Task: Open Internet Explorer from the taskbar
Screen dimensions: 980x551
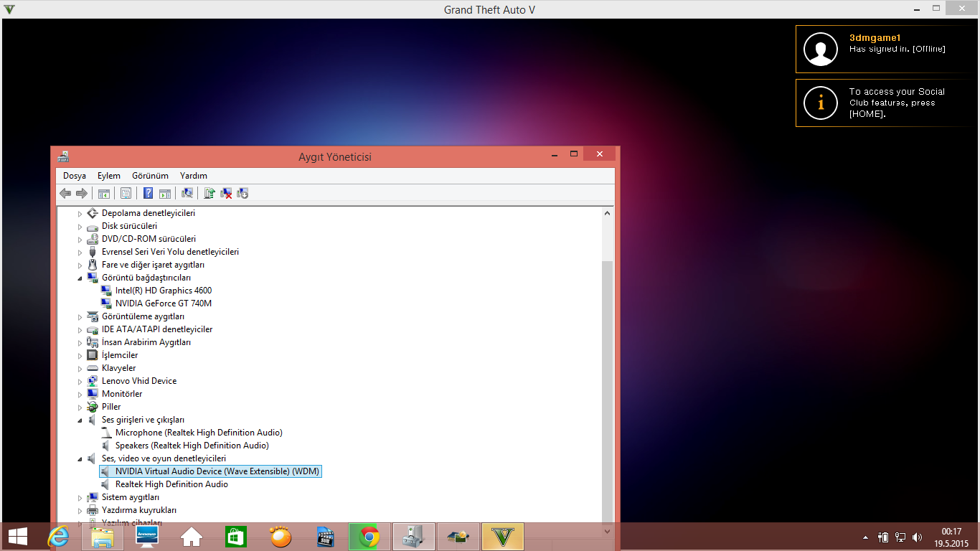Action: coord(58,537)
